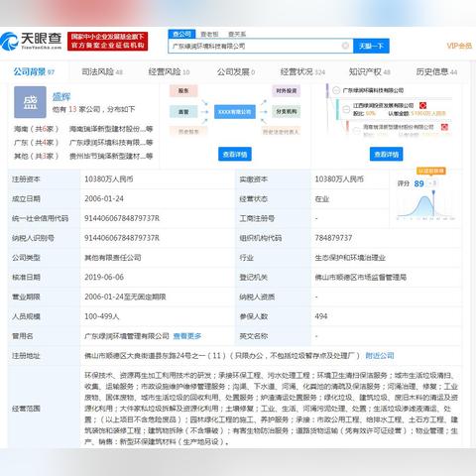Open the Tianyancha logo homepage
This screenshot has height=476, width=476.
[x=31, y=41]
